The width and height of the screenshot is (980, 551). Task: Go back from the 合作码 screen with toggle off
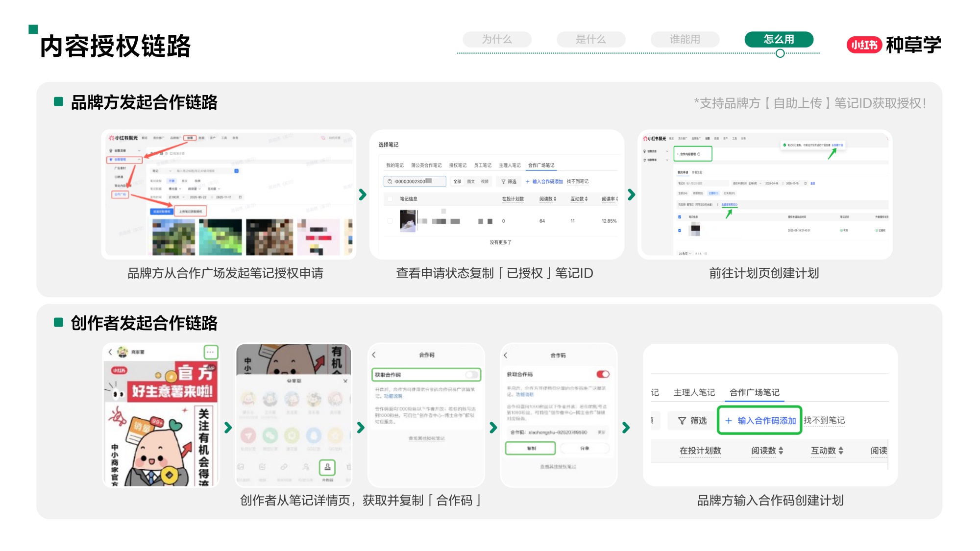coord(374,355)
